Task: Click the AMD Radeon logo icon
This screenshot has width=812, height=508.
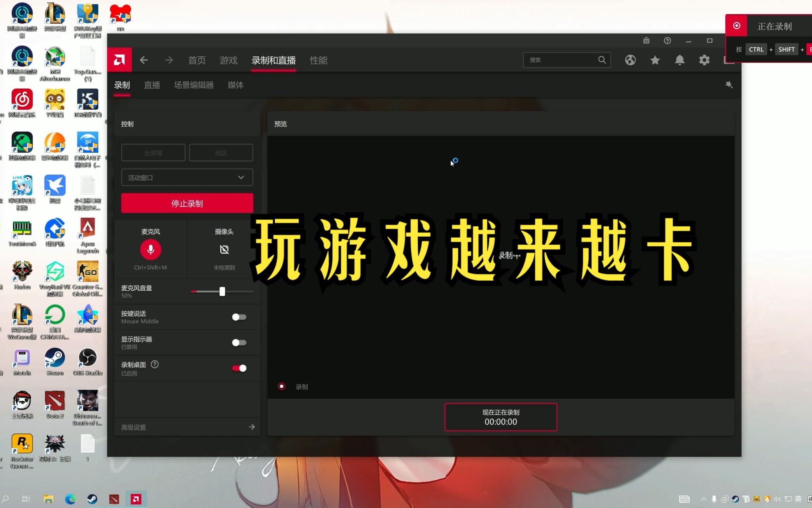Action: click(119, 60)
